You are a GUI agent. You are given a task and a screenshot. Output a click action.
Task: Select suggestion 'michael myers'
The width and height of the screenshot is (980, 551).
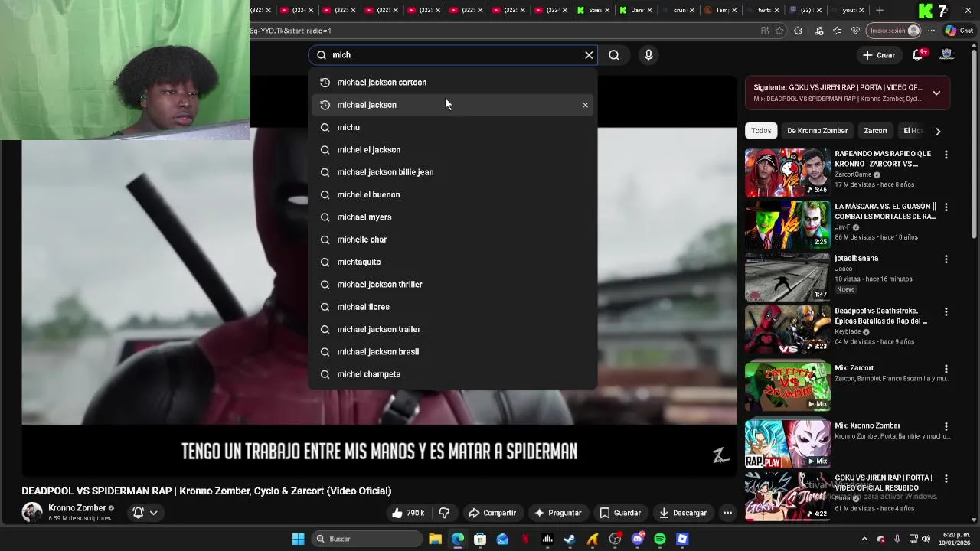[x=452, y=217]
